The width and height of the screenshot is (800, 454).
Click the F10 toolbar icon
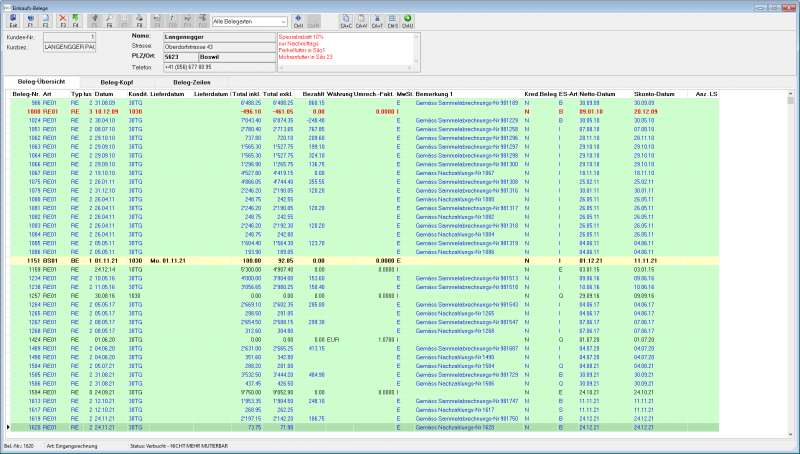coord(172,21)
